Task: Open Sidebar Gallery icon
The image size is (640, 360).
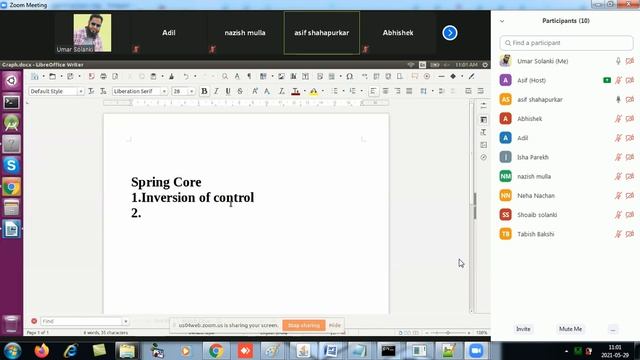Action: click(x=484, y=145)
